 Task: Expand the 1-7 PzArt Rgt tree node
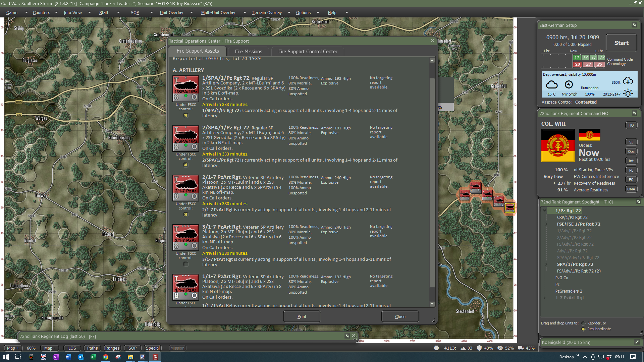pyautogui.click(x=544, y=298)
